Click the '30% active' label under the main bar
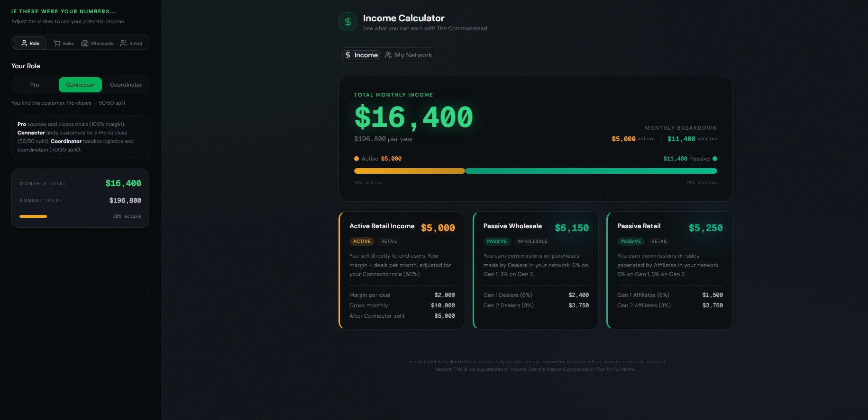 368,183
